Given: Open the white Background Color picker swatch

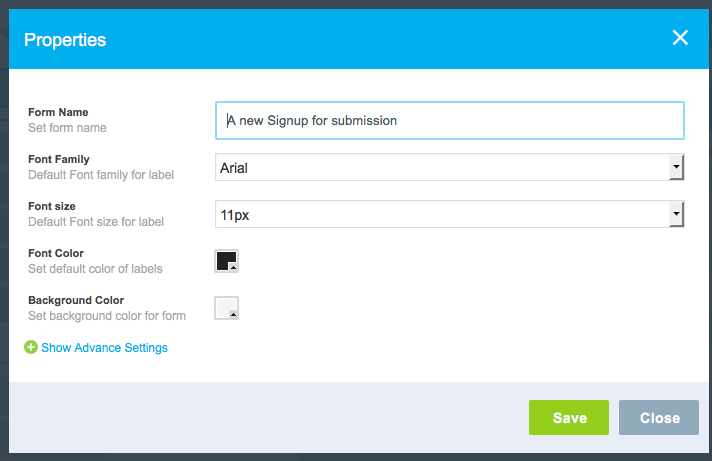Looking at the screenshot, I should tap(227, 308).
